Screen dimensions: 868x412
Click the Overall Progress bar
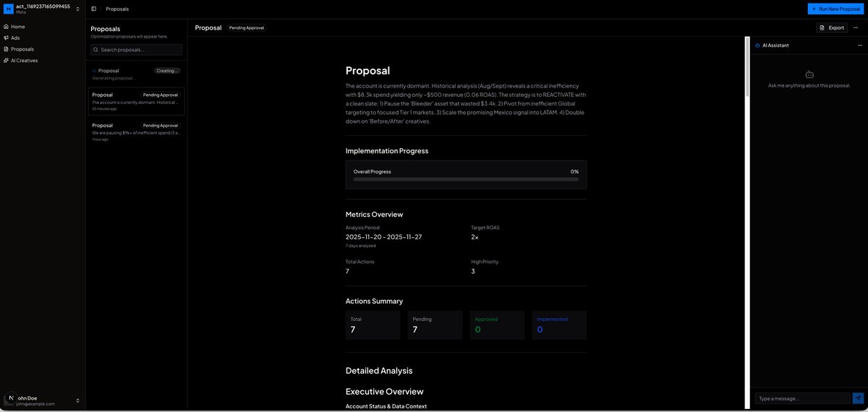pos(466,179)
